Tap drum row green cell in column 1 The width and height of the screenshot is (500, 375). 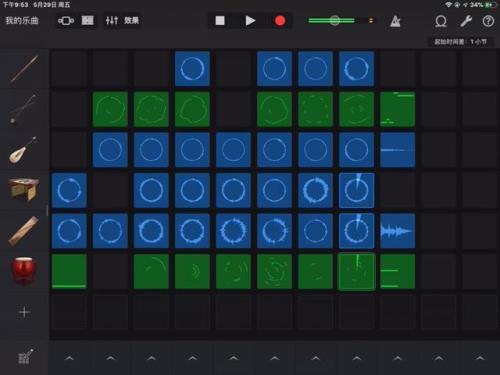coord(69,271)
